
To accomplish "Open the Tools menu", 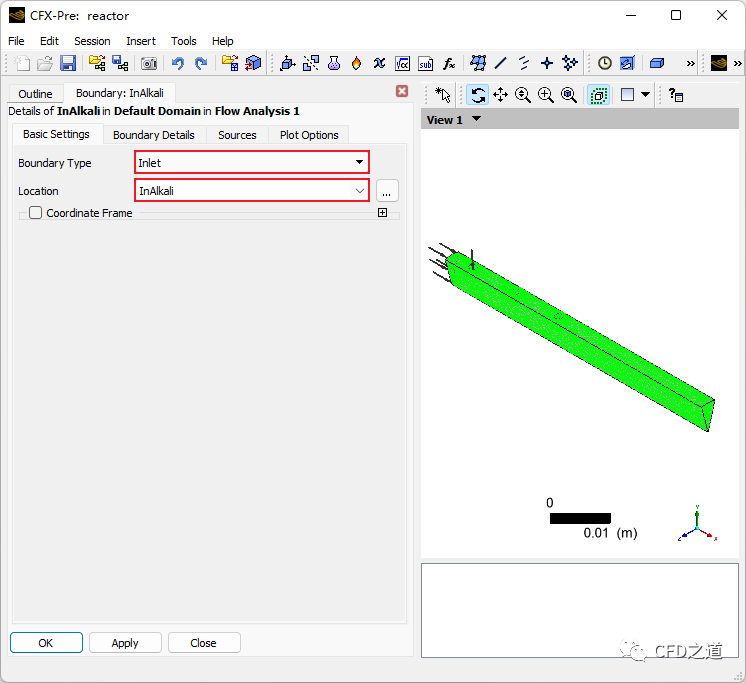I will pyautogui.click(x=184, y=41).
